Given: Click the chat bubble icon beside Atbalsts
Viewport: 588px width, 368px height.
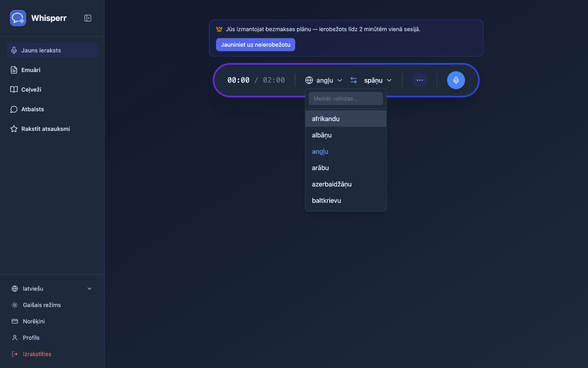Looking at the screenshot, I should pyautogui.click(x=14, y=109).
